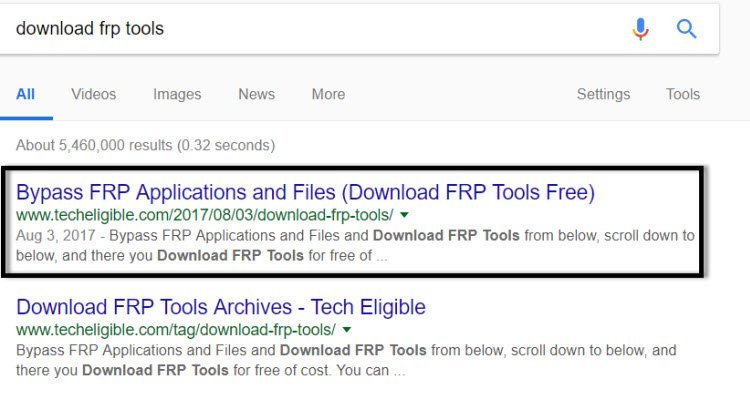Open the search Tools options
The image size is (750, 397).
coord(683,94)
